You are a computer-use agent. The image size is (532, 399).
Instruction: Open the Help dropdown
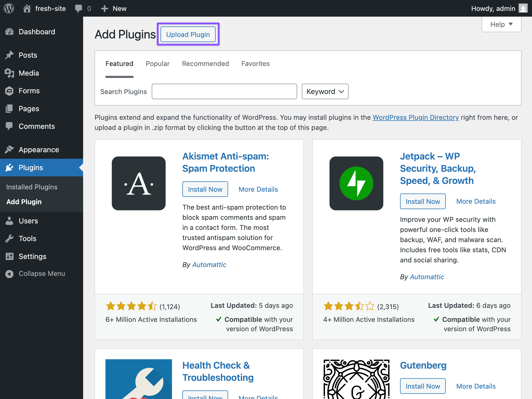pos(501,24)
